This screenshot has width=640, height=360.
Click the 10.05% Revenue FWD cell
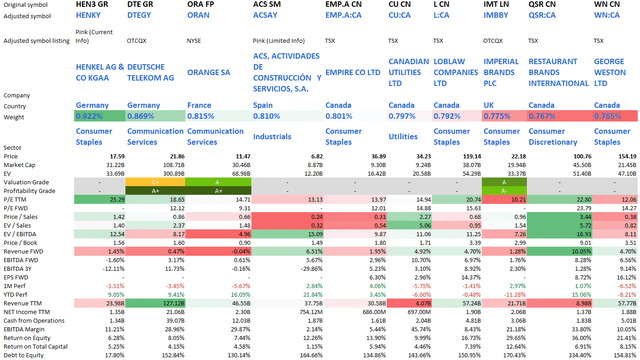point(560,251)
